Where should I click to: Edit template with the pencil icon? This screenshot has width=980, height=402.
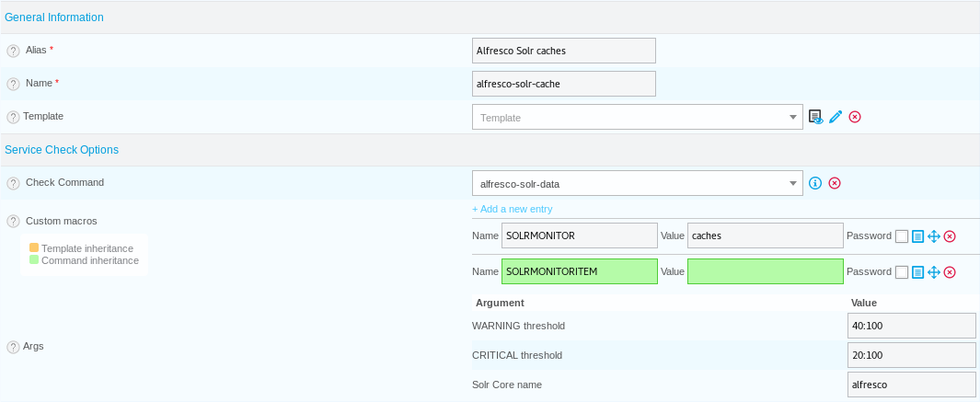836,117
